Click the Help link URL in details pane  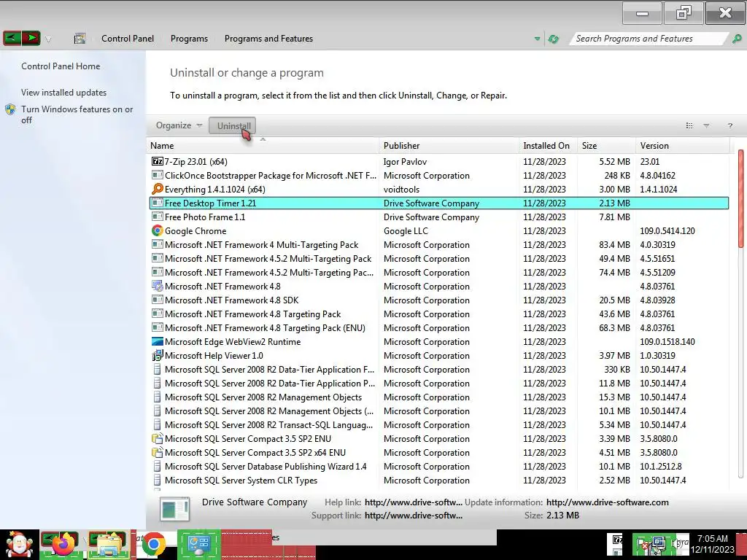[x=413, y=502]
